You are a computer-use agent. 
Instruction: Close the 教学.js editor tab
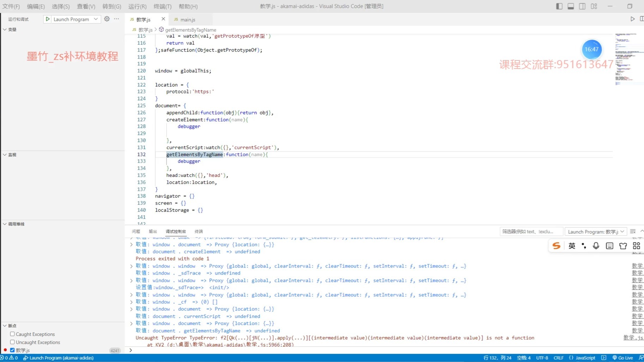[163, 19]
